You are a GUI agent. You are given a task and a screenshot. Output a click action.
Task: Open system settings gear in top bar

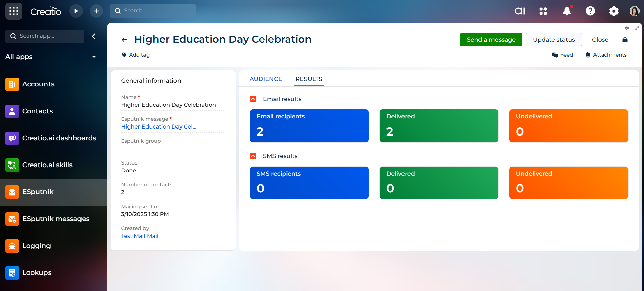(614, 11)
